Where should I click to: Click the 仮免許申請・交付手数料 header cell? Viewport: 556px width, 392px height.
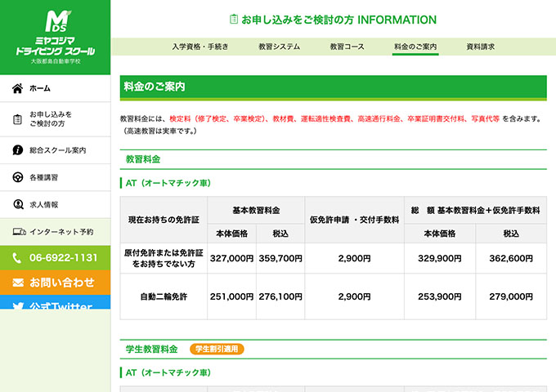[354, 220]
